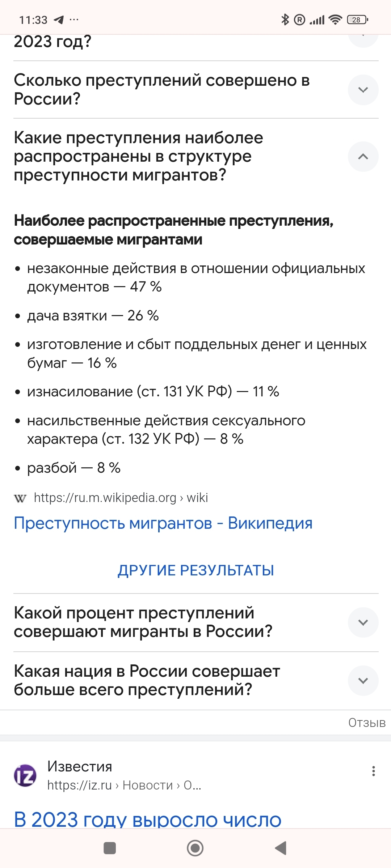Tap the Android back navigation button
This screenshot has height=868, width=391.
coord(281,848)
